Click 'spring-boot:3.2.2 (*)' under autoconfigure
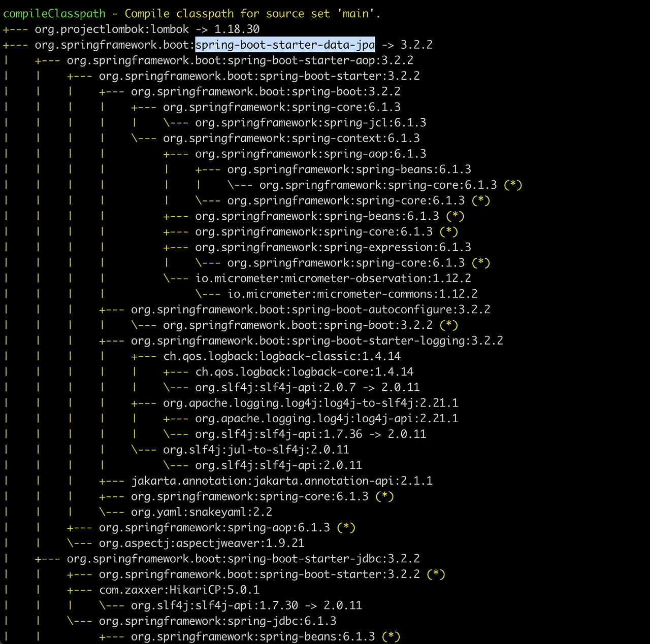This screenshot has width=650, height=644. point(311,325)
